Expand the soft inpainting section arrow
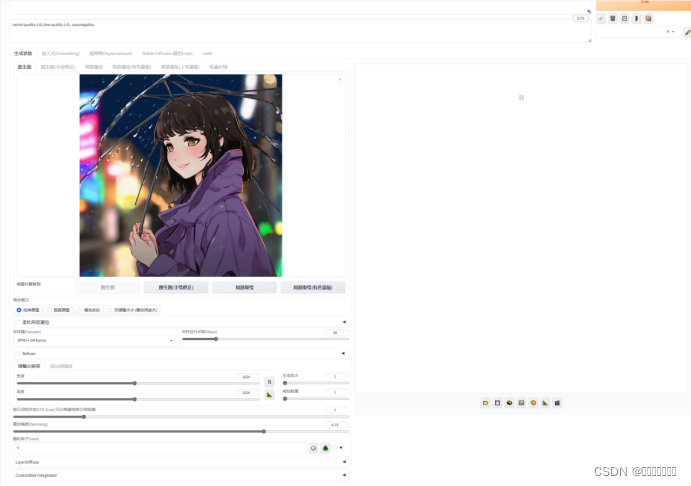Screen dimensions: 691x486 (x=344, y=322)
